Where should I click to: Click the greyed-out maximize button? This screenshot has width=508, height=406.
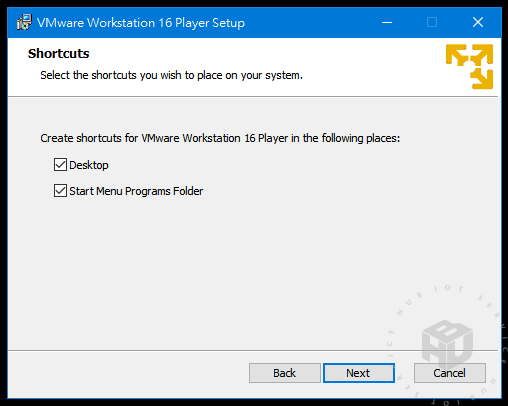tap(432, 22)
